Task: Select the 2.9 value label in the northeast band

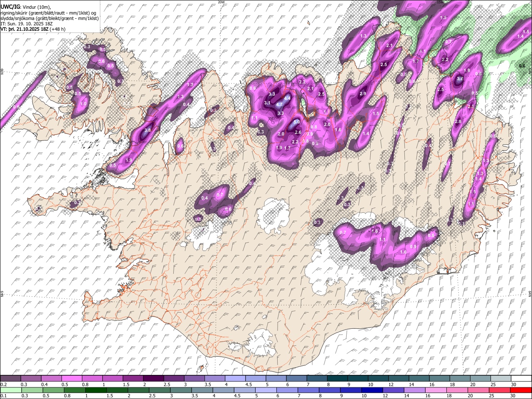Action: (363, 94)
